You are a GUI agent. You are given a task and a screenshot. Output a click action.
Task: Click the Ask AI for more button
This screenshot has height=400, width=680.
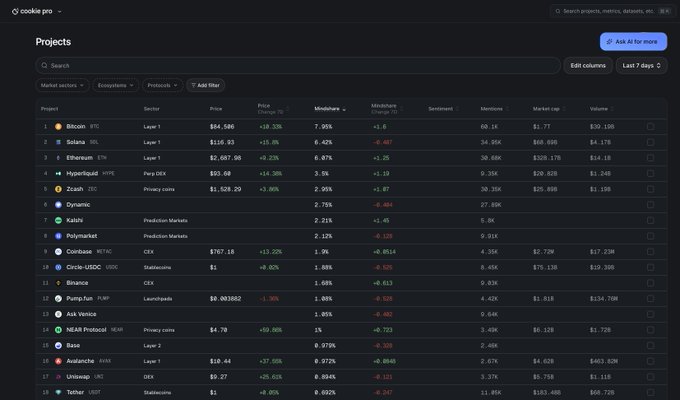coord(633,42)
